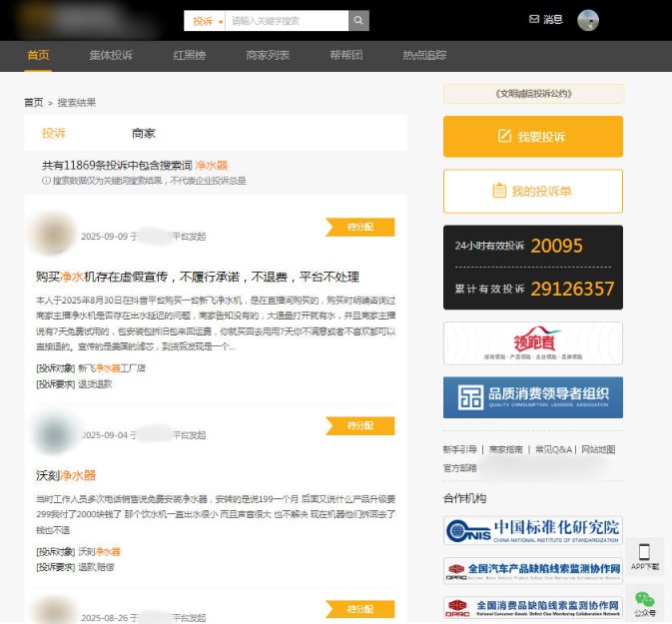This screenshot has width=672, height=624.
Task: Open the 文明诚信投诉公约 link
Action: [533, 94]
